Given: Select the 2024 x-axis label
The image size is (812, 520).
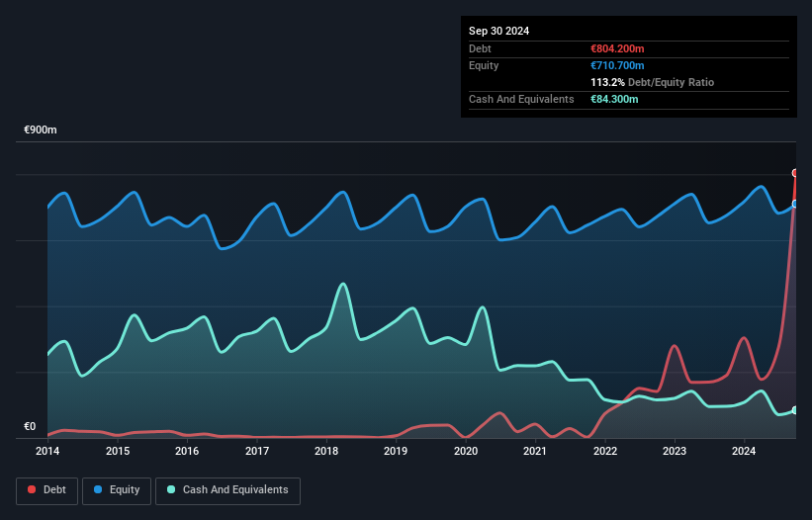Looking at the screenshot, I should pyautogui.click(x=744, y=451).
